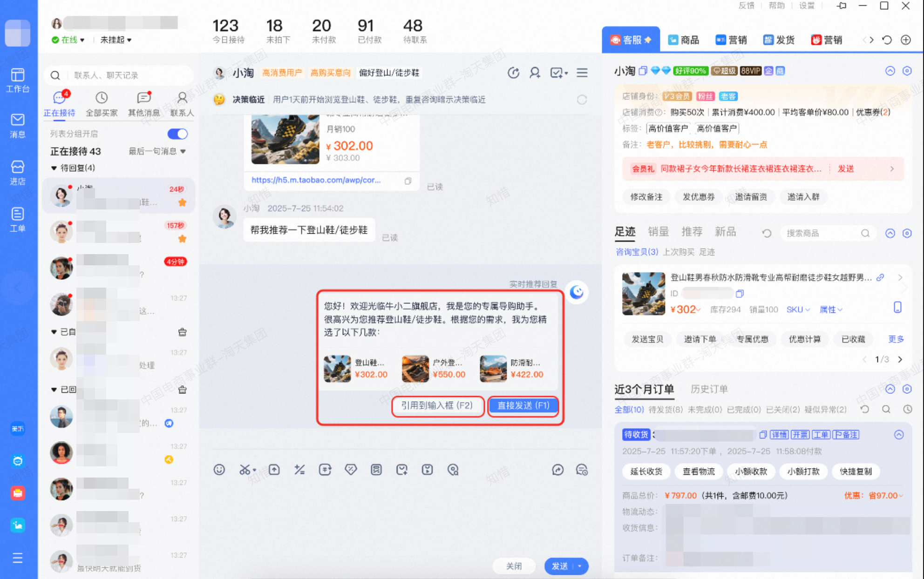This screenshot has height=579, width=924.
Task: Click the 修改备注 button
Action: coord(646,197)
